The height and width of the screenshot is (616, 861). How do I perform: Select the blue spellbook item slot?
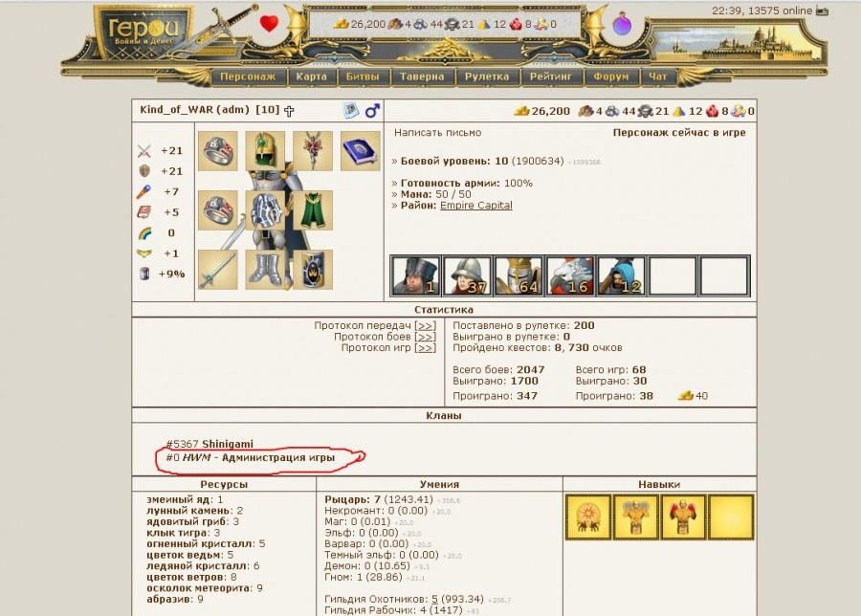pos(361,151)
